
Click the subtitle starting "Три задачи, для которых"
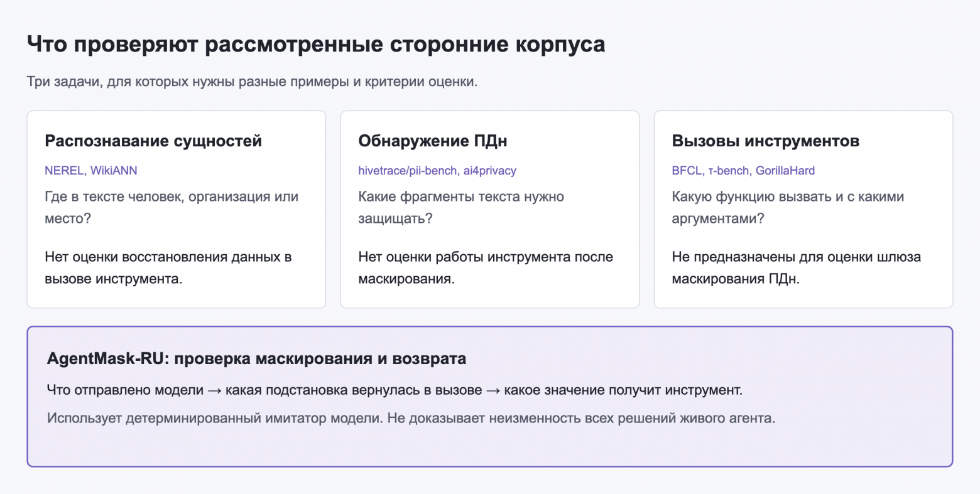point(252,82)
